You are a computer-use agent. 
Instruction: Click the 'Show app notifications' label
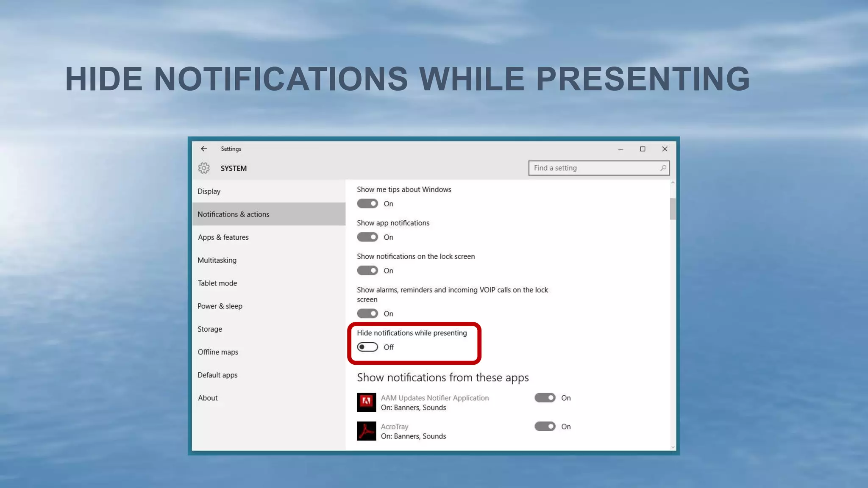(x=393, y=223)
